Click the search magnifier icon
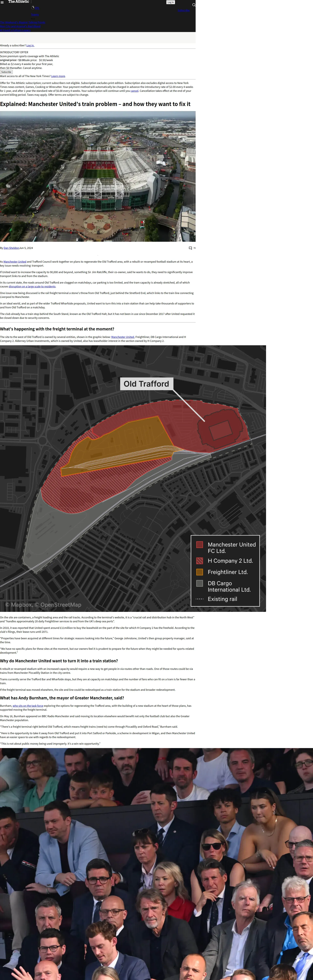 click(194, 5)
